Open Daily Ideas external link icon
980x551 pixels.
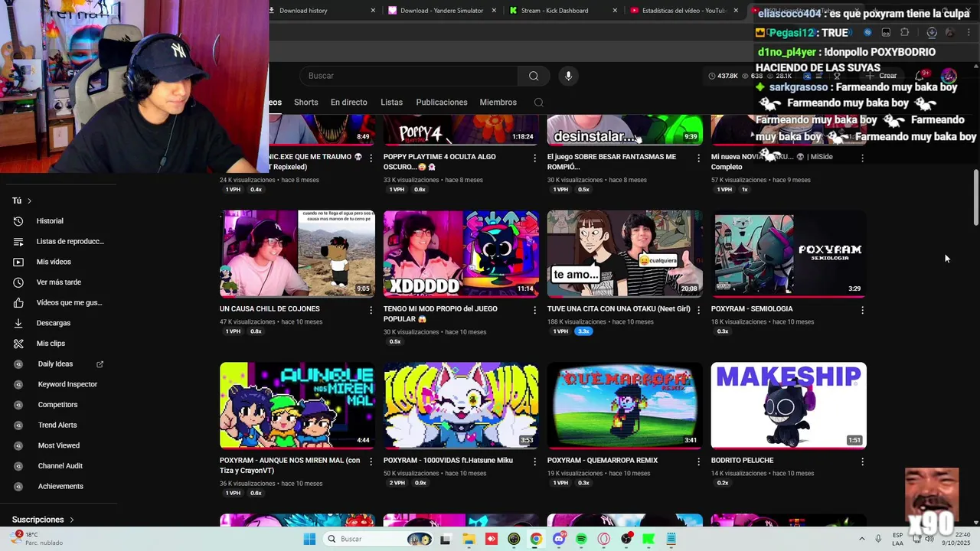click(x=100, y=364)
